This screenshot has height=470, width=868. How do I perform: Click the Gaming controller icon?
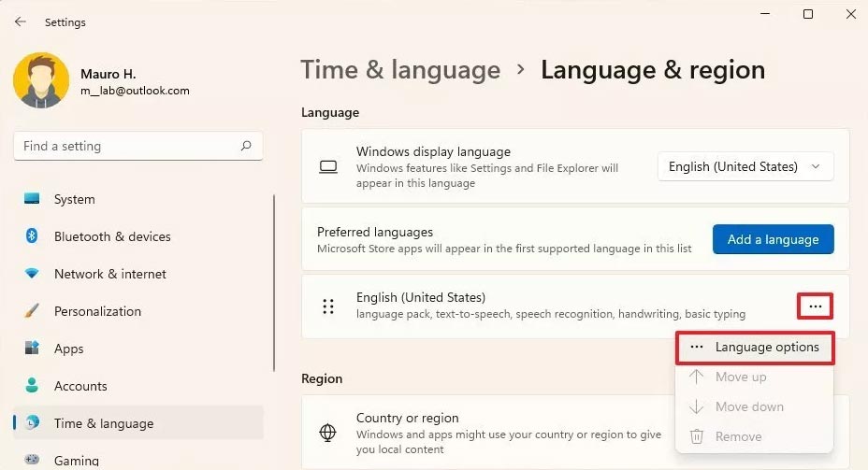point(32,459)
